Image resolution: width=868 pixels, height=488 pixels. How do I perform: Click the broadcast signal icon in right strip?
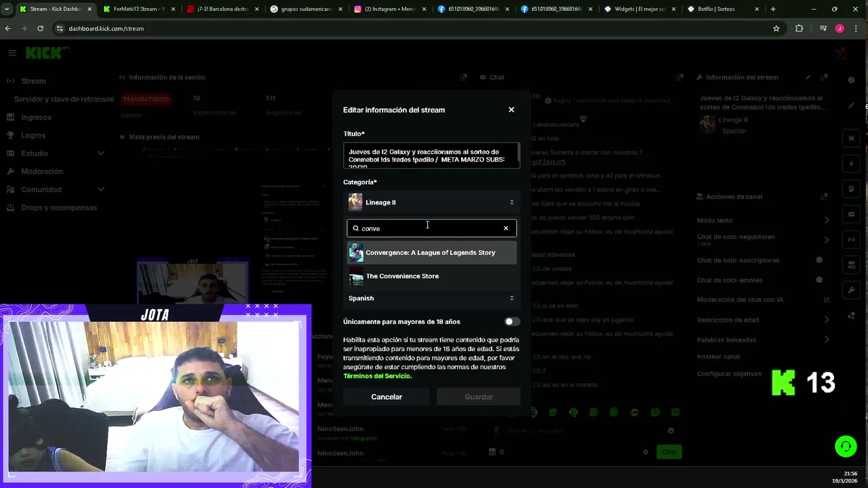click(852, 239)
